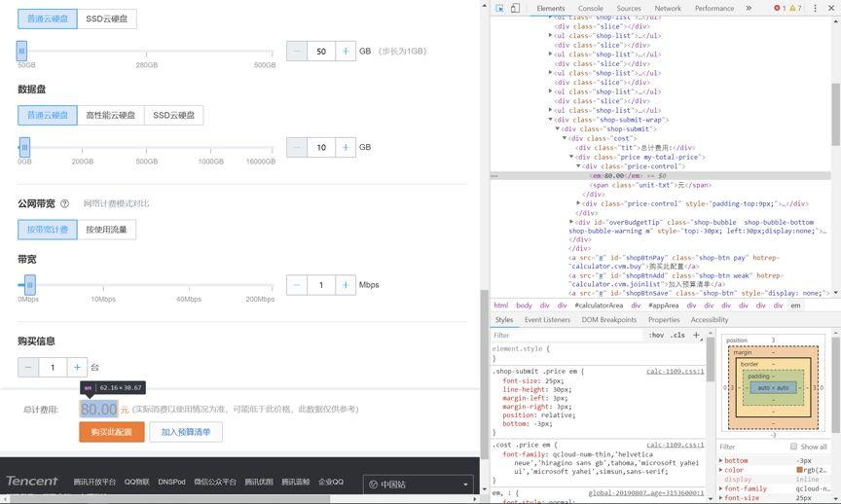This screenshot has width=841, height=504.
Task: Select 高性能云硬盘 for data disk
Action: pos(110,115)
